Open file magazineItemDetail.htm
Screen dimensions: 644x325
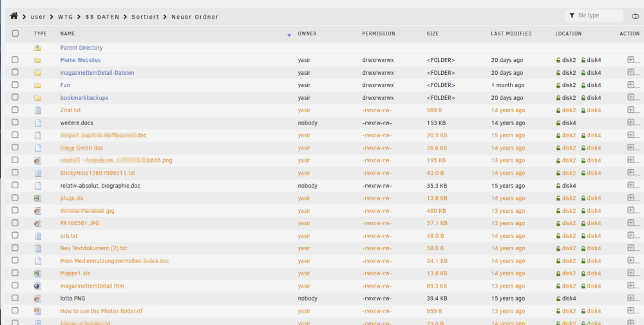coord(92,286)
